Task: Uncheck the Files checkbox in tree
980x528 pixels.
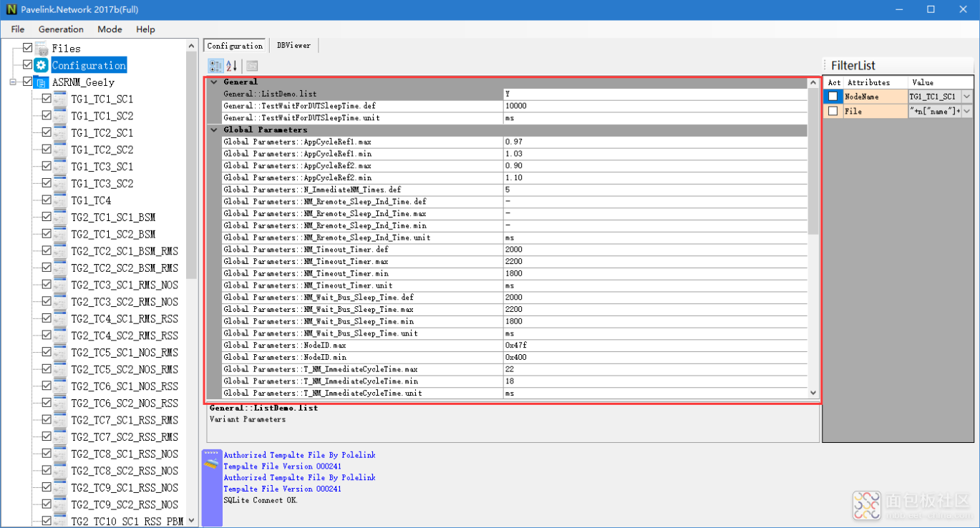Action: tap(28, 48)
